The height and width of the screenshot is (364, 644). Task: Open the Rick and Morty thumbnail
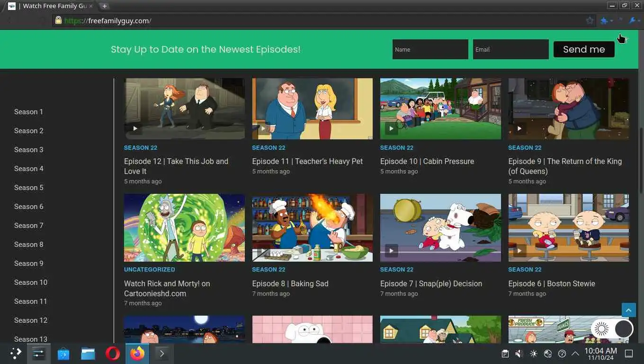184,227
